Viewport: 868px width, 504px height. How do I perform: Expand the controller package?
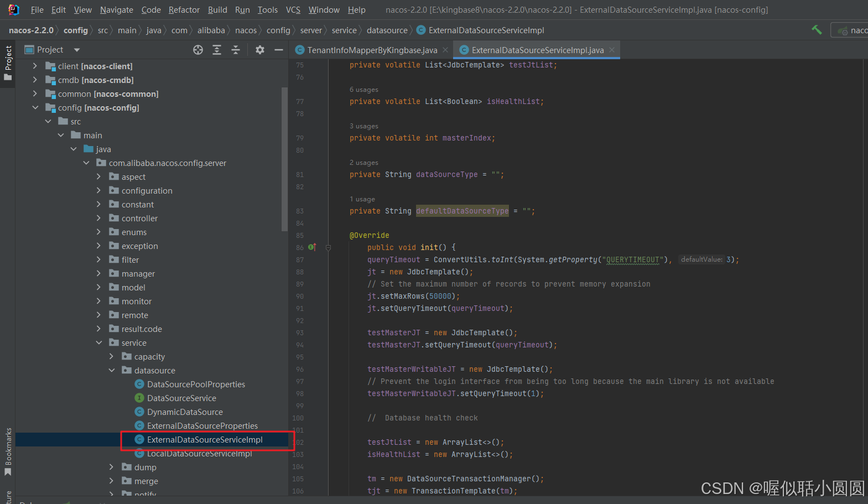(x=98, y=219)
